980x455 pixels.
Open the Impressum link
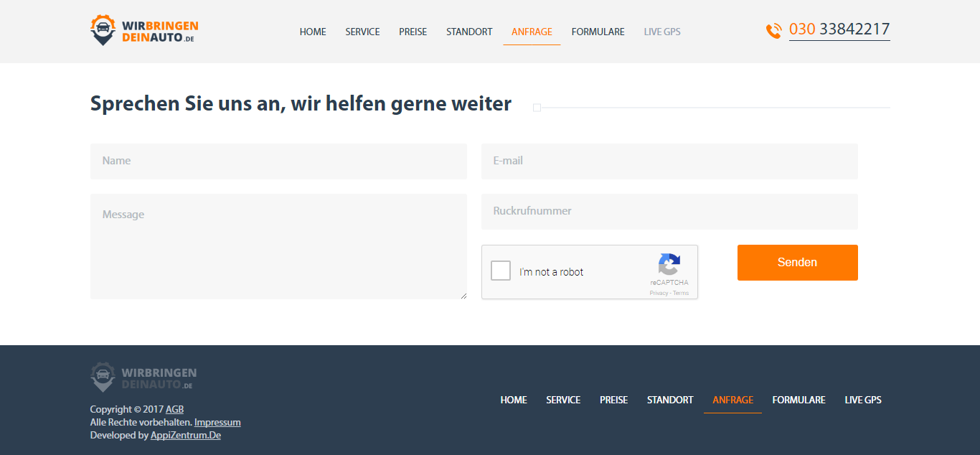point(217,423)
